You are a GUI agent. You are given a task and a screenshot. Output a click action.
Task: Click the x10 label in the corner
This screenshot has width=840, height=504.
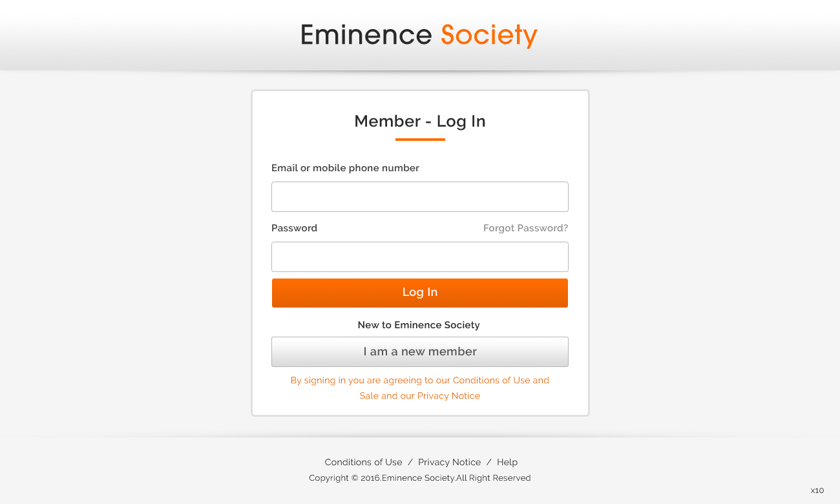tap(817, 490)
